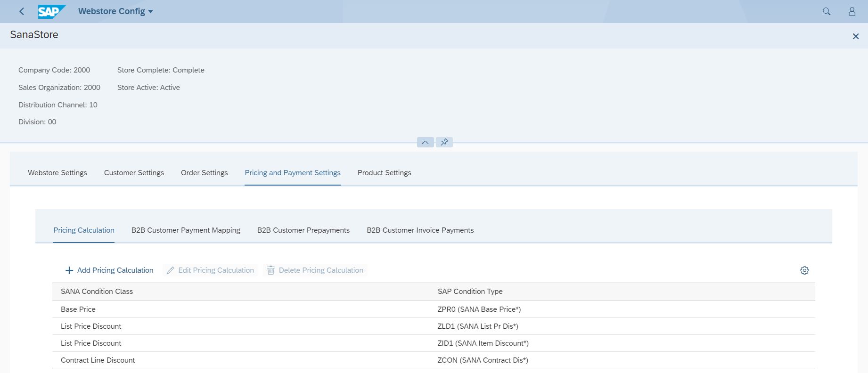The width and height of the screenshot is (868, 373).
Task: Select List Price Discount row with ZID1
Action: tap(434, 343)
